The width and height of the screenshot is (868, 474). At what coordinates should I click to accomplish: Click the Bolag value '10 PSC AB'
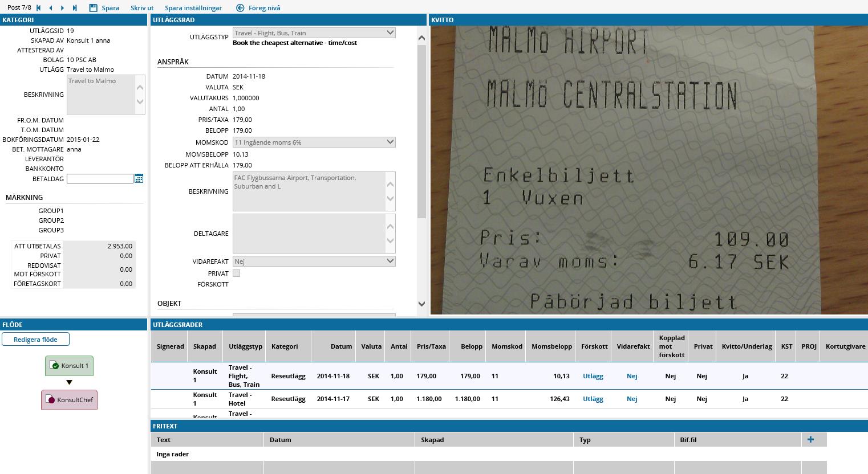click(x=82, y=60)
